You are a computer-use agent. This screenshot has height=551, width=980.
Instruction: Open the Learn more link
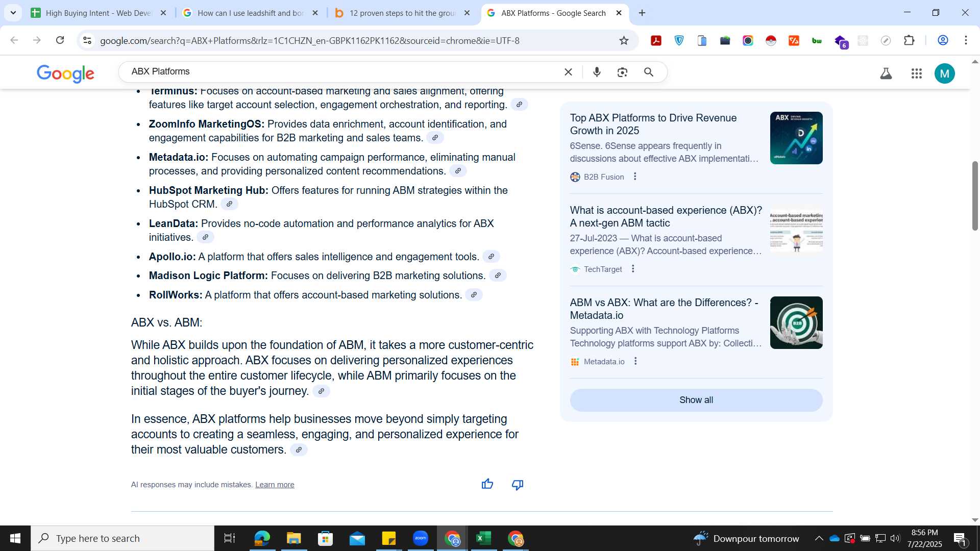pyautogui.click(x=275, y=485)
